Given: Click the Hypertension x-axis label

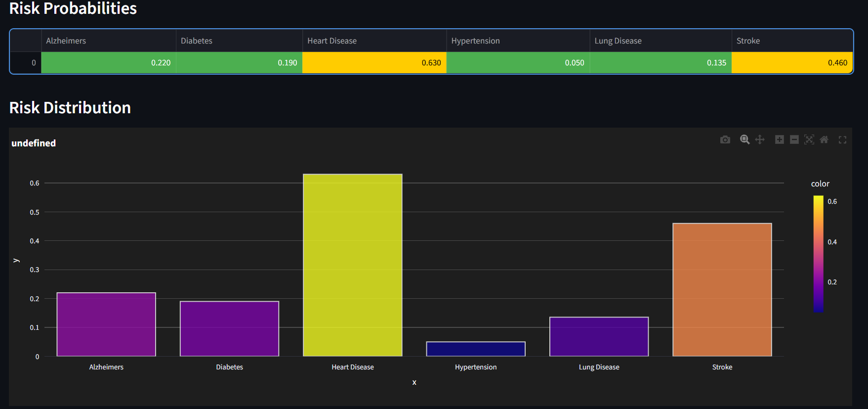Looking at the screenshot, I should 476,367.
